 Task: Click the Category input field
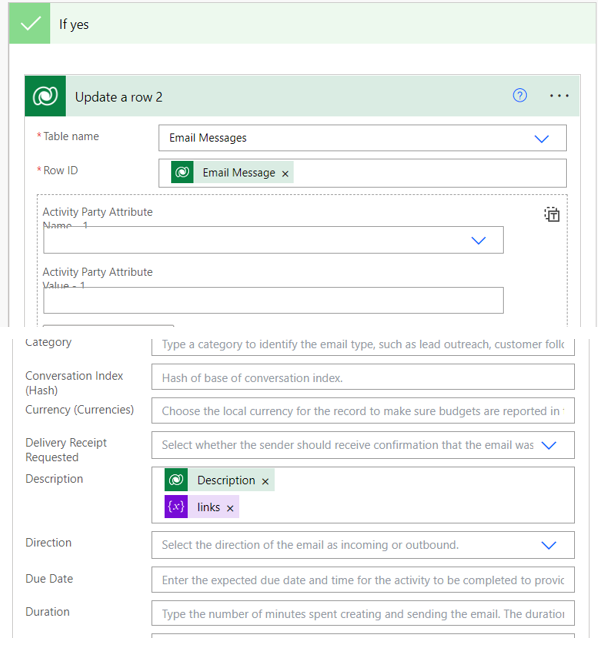pos(363,345)
